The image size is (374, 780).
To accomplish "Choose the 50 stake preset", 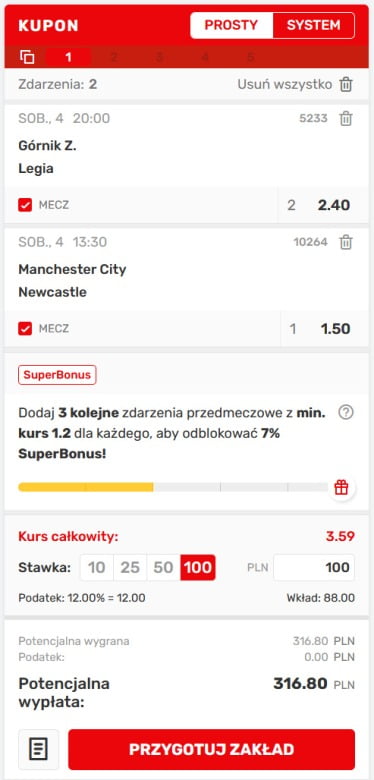I will [163, 568].
